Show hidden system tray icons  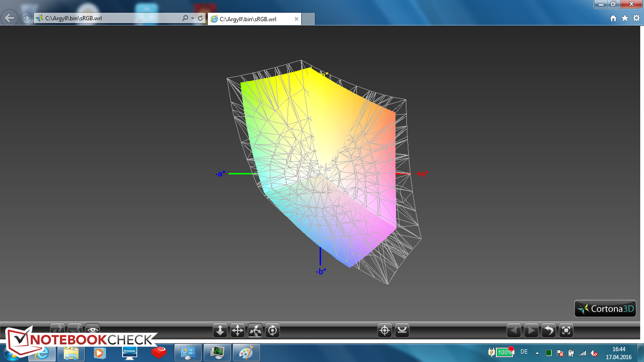537,353
